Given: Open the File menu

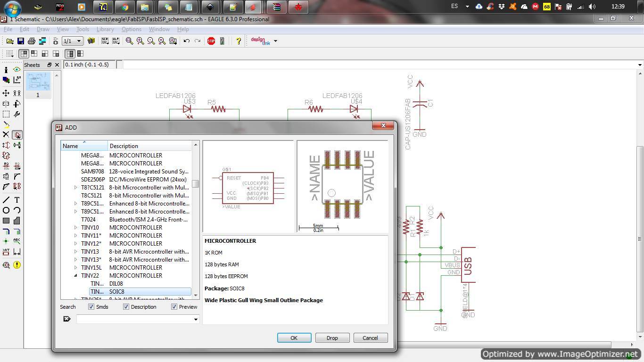Looking at the screenshot, I should pos(8,29).
